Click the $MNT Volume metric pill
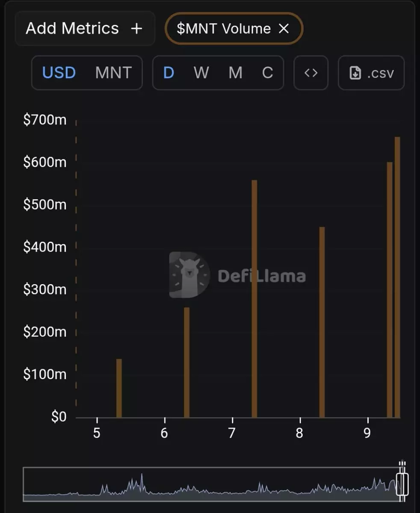The width and height of the screenshot is (420, 513). 224,29
